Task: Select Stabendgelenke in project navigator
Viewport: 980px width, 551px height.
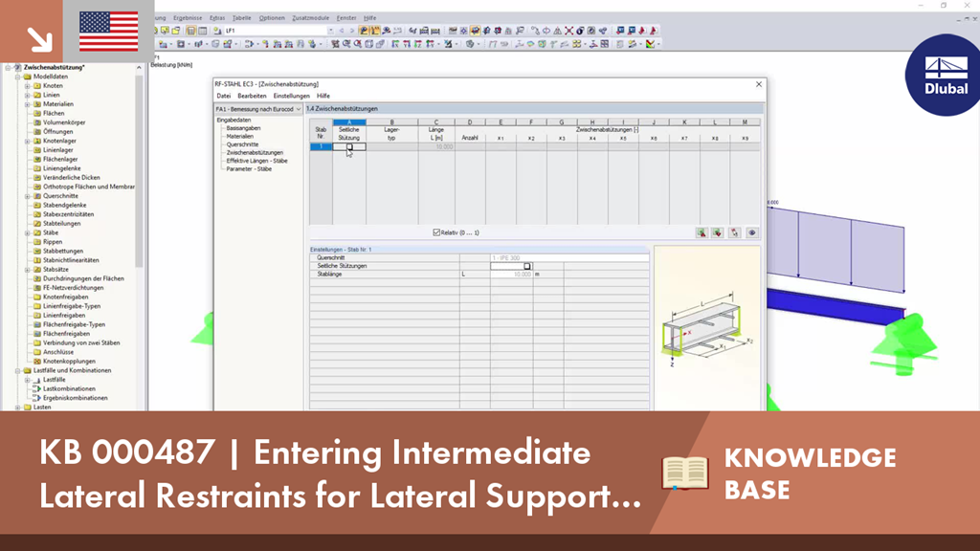Action: pos(64,205)
